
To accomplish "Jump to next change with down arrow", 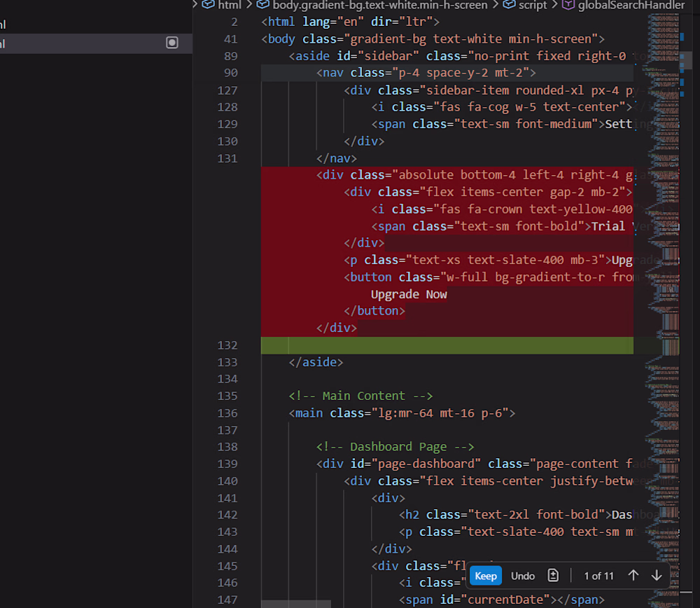I will [x=657, y=576].
